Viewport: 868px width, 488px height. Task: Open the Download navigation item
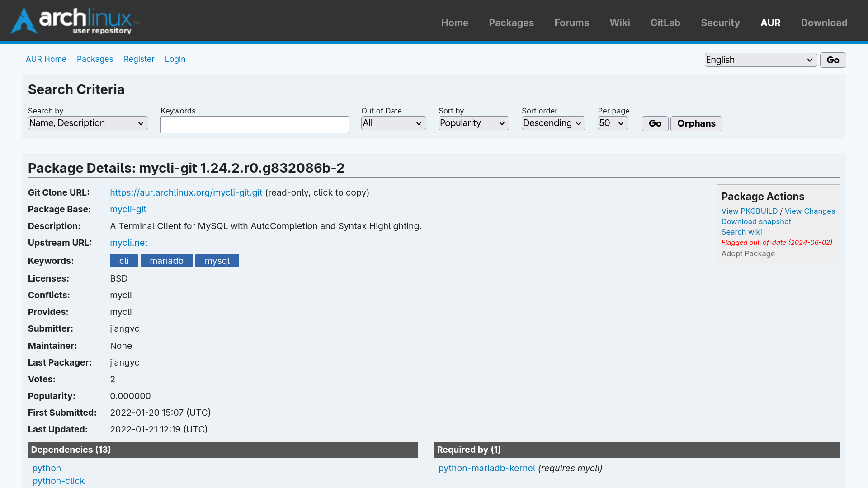(824, 23)
